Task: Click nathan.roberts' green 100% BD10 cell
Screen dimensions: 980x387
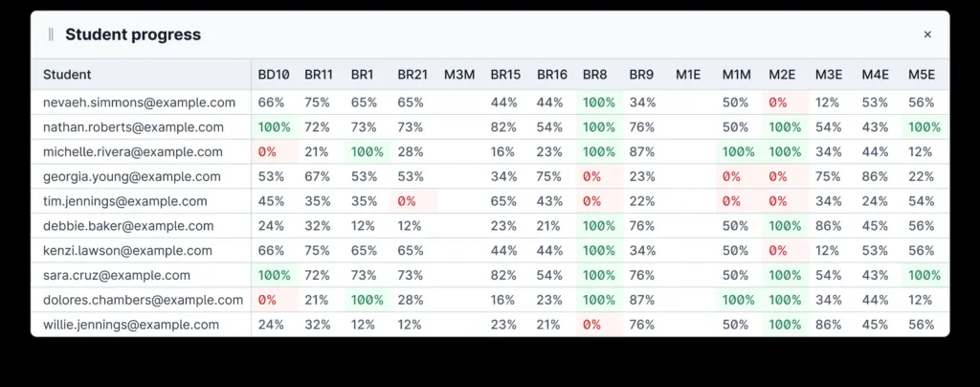Action: pyautogui.click(x=273, y=127)
